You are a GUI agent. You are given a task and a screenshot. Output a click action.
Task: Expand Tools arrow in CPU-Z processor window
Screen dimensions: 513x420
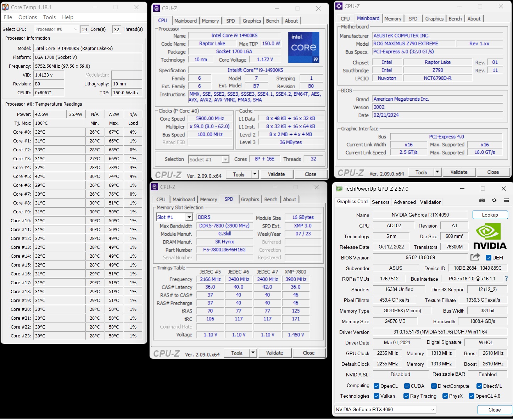(x=255, y=174)
